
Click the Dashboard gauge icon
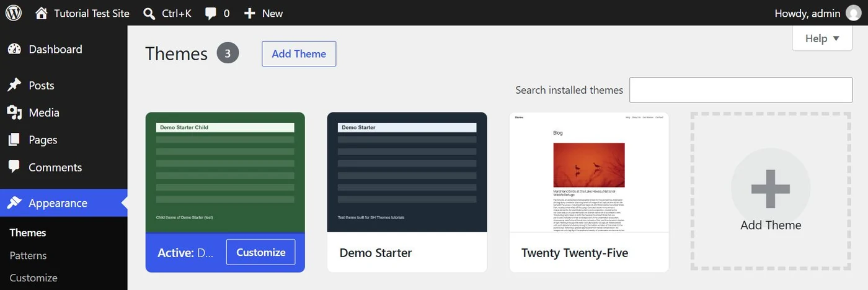[x=14, y=49]
